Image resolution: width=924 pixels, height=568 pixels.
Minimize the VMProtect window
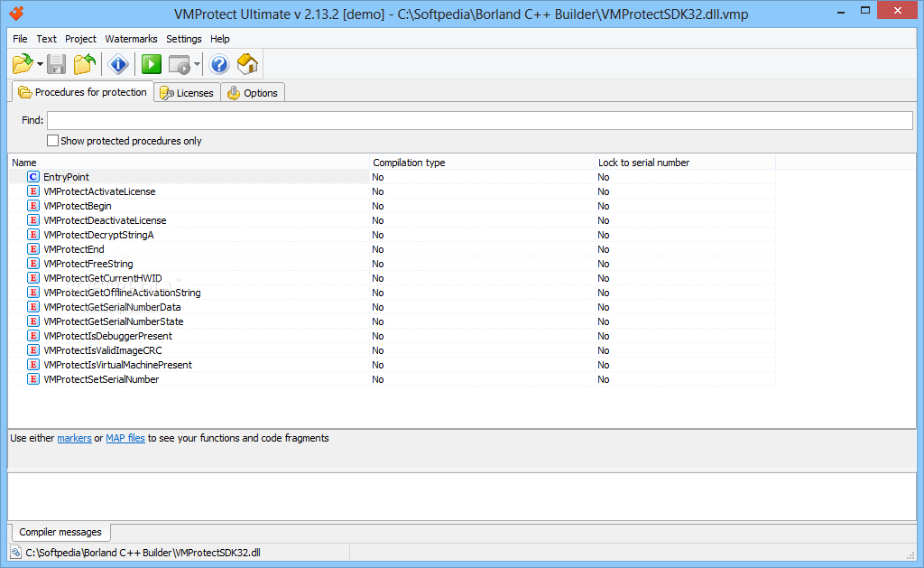point(841,11)
